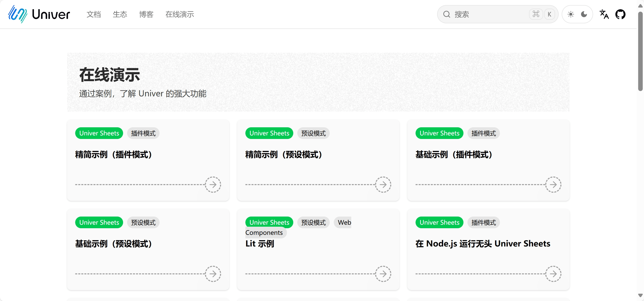The width and height of the screenshot is (644, 301).
Task: Open arrow for Lit 示例 card
Action: click(x=383, y=274)
